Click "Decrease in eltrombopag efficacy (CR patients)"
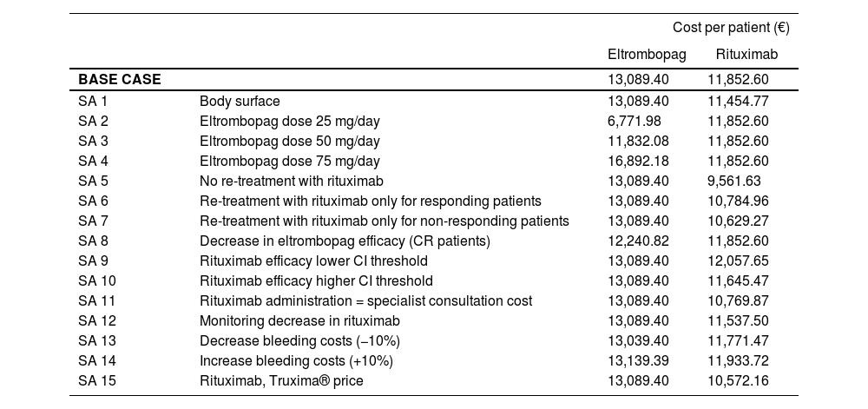The width and height of the screenshot is (868, 409). (345, 241)
